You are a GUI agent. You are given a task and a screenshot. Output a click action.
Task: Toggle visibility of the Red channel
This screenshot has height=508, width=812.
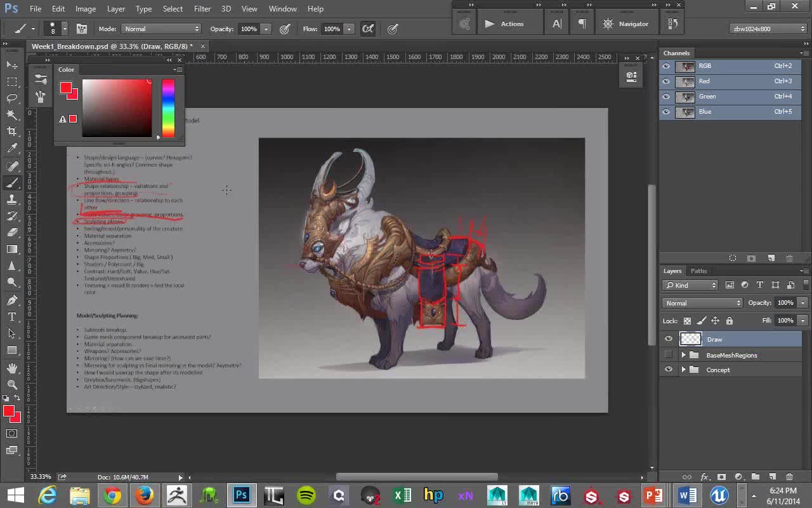click(666, 81)
